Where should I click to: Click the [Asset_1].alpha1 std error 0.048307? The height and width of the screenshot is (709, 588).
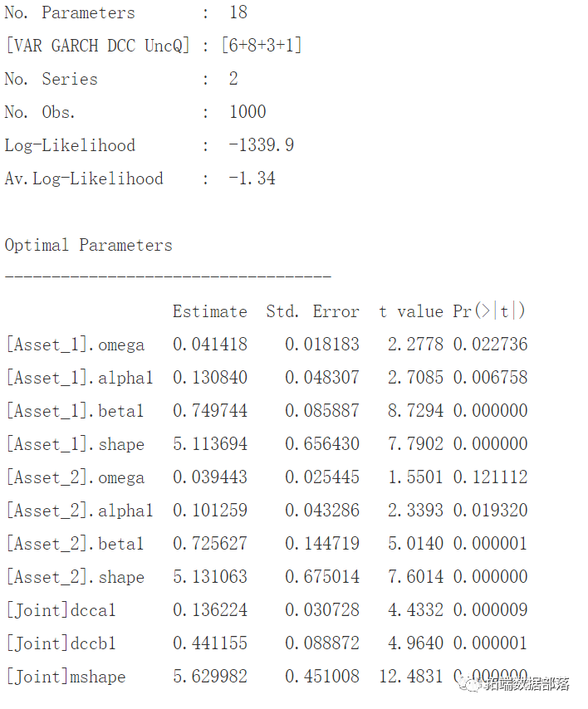tap(321, 378)
